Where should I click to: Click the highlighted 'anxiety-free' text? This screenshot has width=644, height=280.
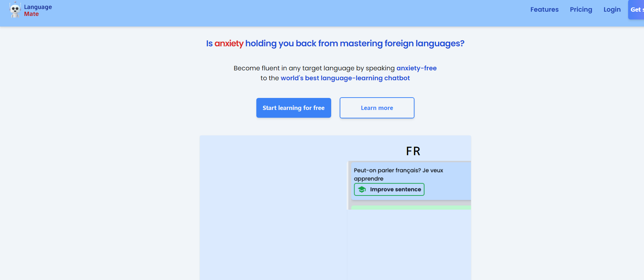coord(416,68)
